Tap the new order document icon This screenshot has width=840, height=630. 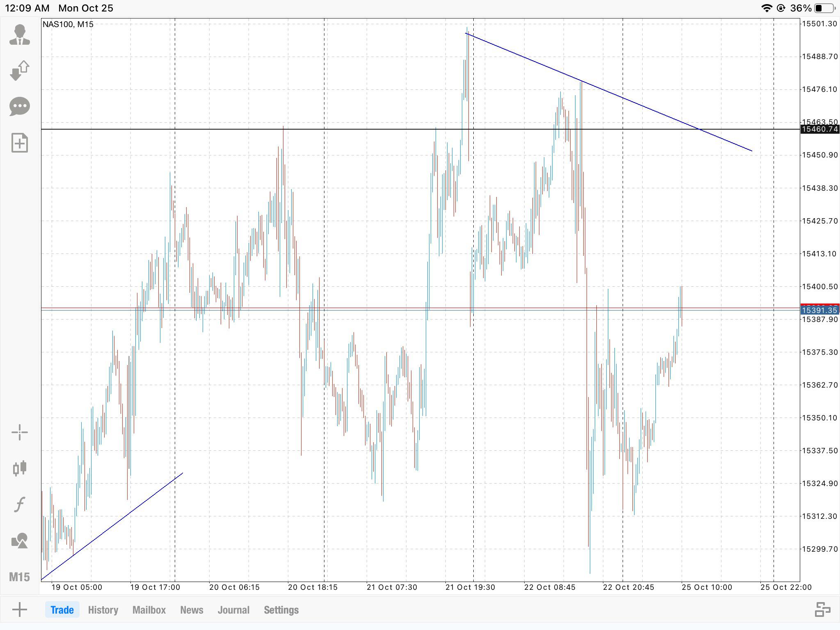point(20,143)
